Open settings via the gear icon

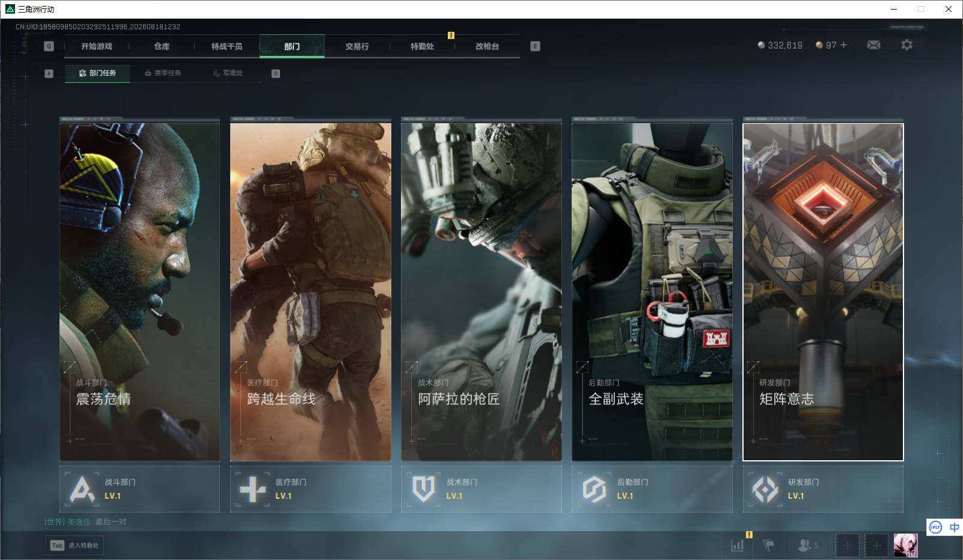906,44
